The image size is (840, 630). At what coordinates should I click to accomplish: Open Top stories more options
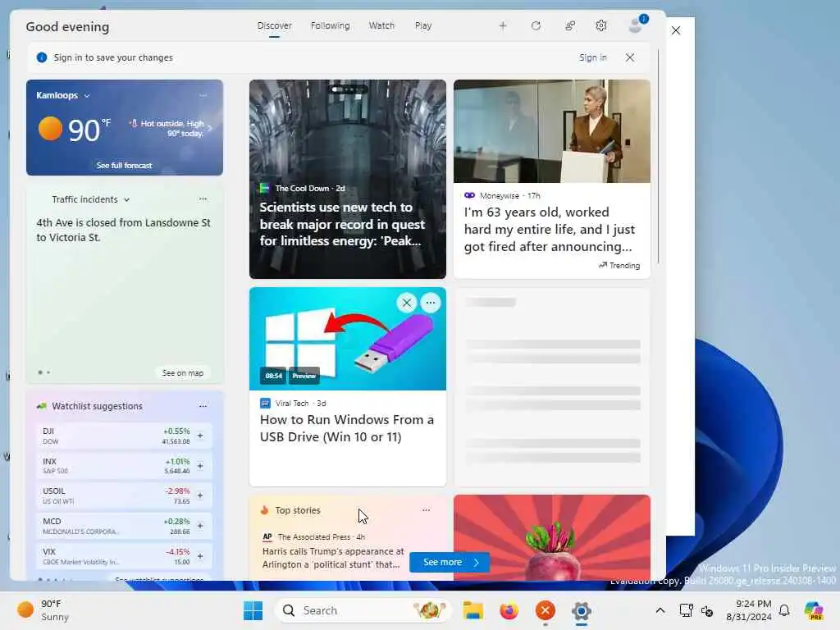pos(426,510)
